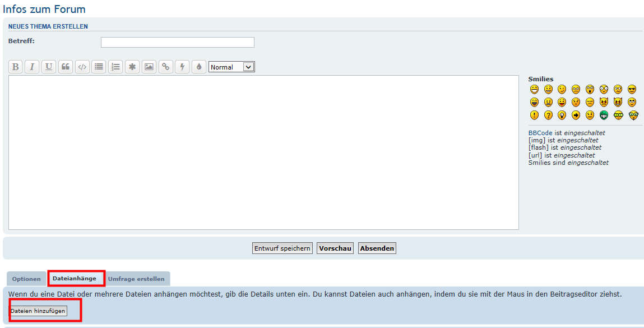This screenshot has height=328, width=644.
Task: Insert the question mark smiley
Action: [x=548, y=115]
